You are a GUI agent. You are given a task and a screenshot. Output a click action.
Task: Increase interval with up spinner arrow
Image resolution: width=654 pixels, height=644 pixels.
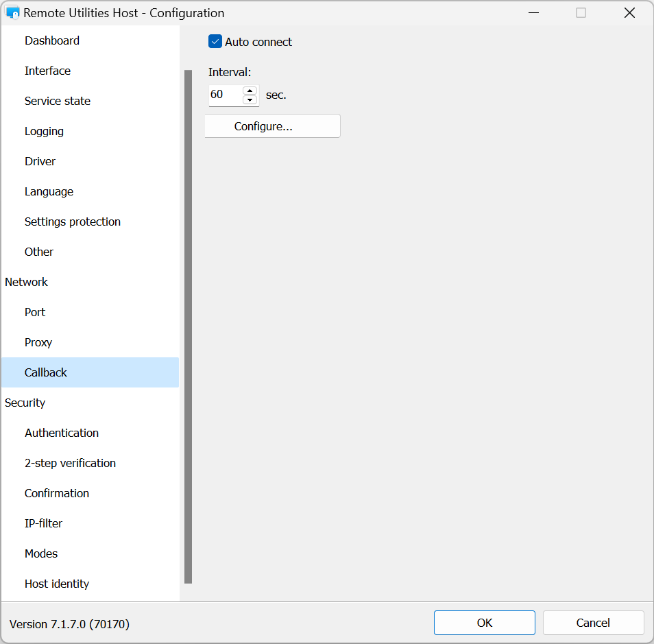tap(250, 91)
